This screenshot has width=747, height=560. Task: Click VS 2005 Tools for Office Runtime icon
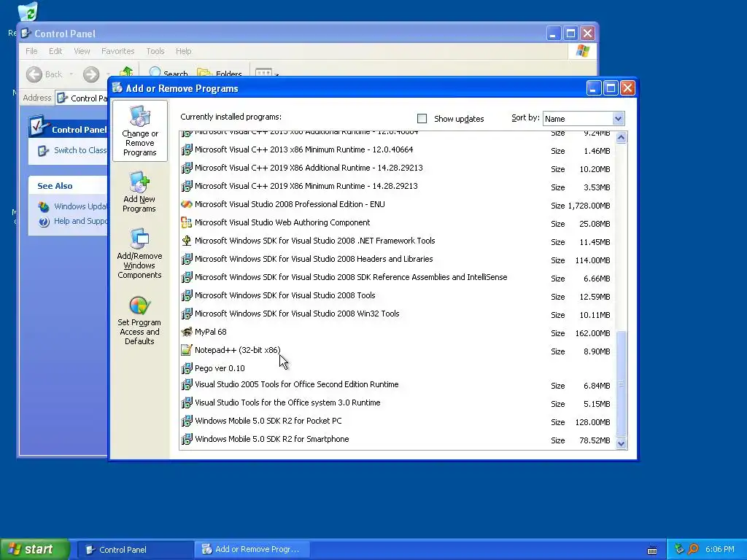pyautogui.click(x=187, y=385)
